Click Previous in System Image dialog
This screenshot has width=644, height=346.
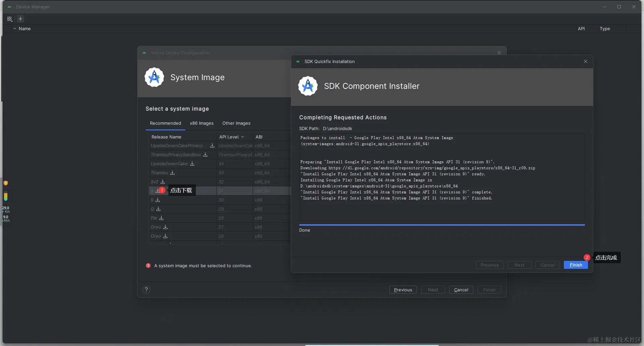coord(403,290)
